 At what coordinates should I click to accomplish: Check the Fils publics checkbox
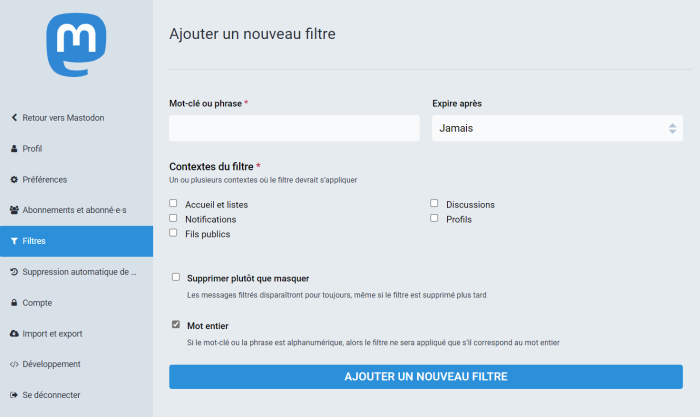173,233
